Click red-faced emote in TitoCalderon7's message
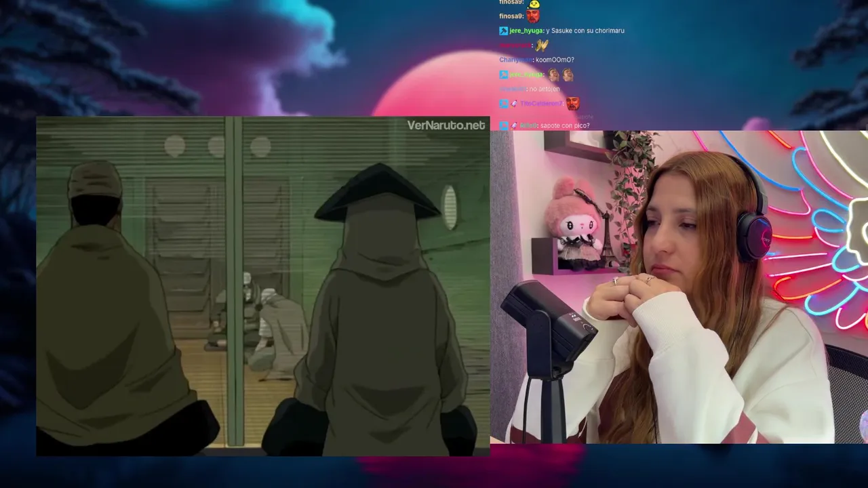This screenshot has width=868, height=488. pos(573,104)
